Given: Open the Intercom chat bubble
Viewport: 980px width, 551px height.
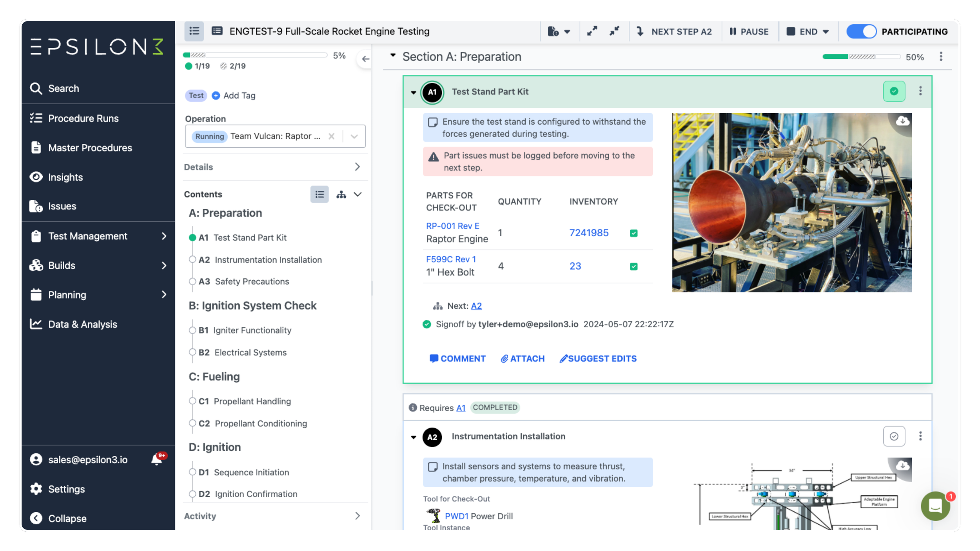Looking at the screenshot, I should (935, 506).
